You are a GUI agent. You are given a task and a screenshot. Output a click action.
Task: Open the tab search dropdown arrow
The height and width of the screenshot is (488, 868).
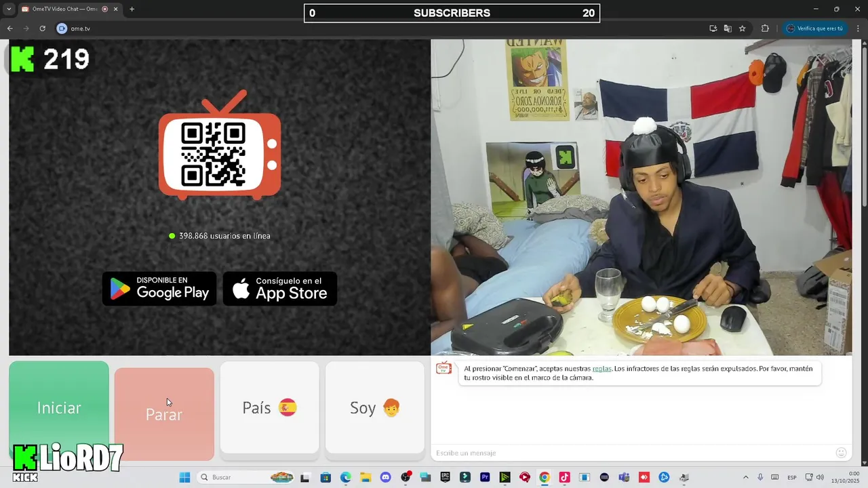pos(8,9)
